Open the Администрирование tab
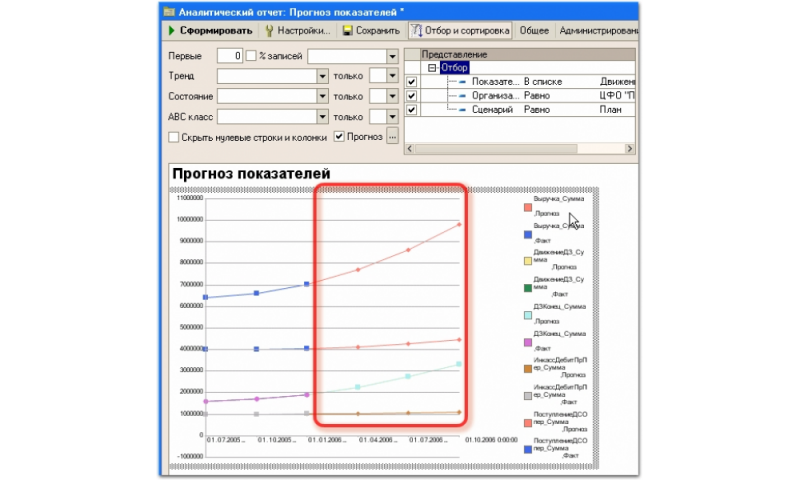Viewport: 800px width, 480px height. 598,31
